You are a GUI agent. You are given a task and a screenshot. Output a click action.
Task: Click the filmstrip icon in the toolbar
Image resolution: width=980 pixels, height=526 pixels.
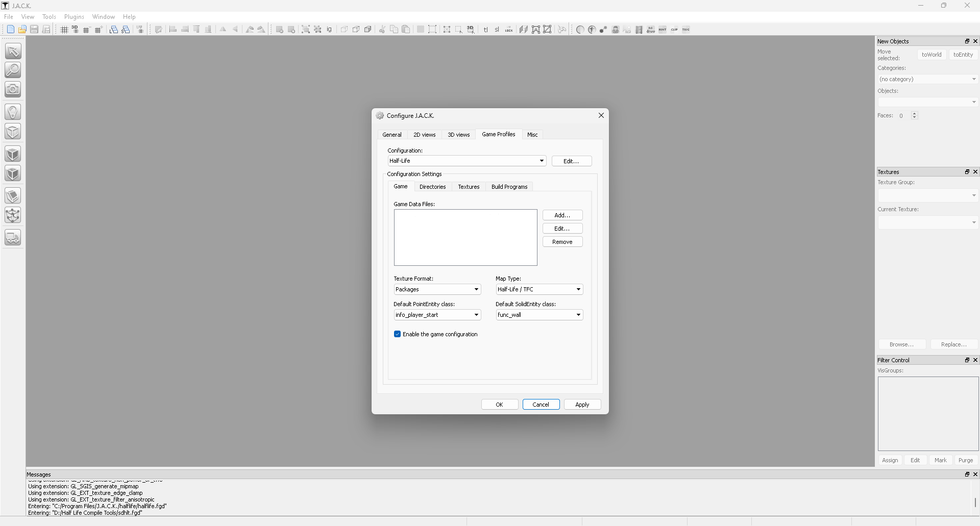[639, 30]
